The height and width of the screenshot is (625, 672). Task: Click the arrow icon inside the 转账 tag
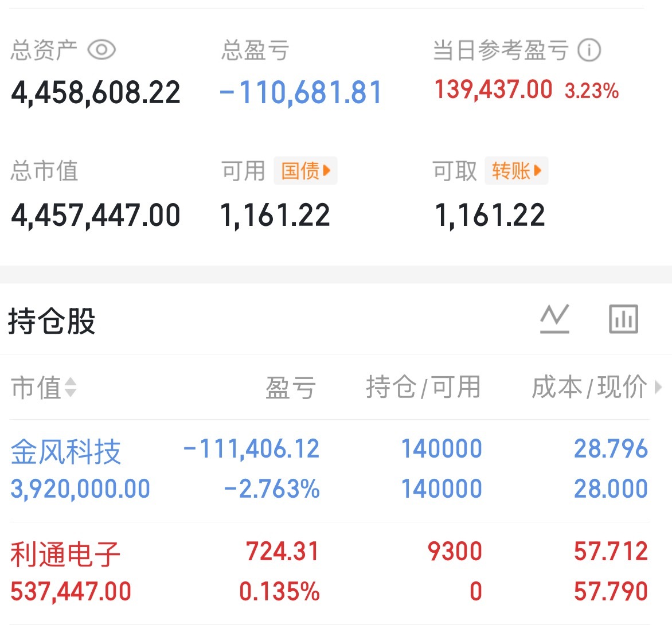coord(537,170)
